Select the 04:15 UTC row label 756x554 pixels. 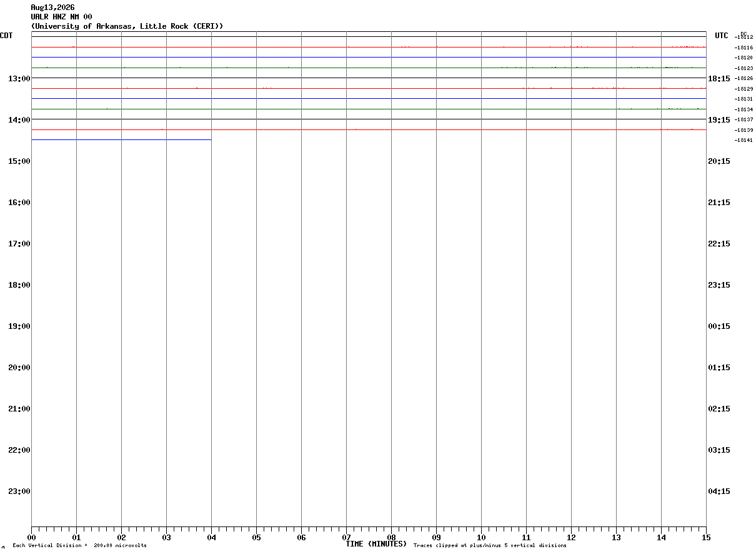pyautogui.click(x=719, y=491)
